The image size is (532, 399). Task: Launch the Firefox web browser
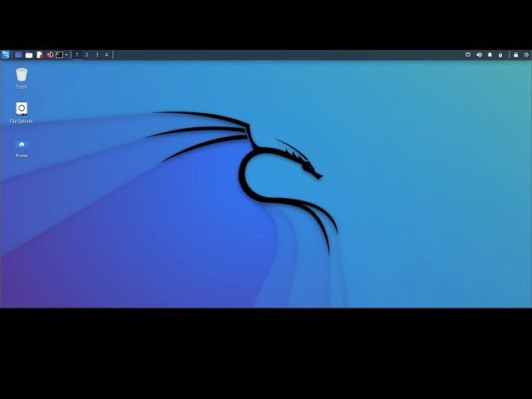pos(50,55)
